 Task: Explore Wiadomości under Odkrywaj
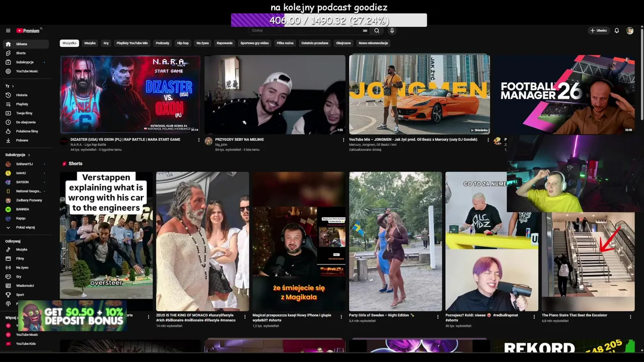pyautogui.click(x=25, y=286)
